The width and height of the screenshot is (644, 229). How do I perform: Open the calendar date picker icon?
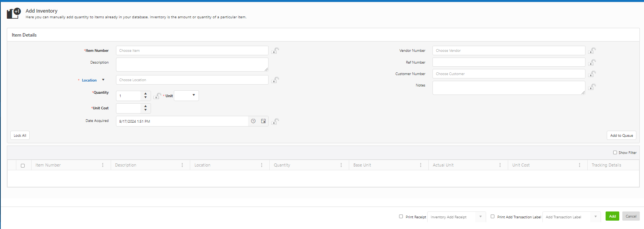pos(263,121)
